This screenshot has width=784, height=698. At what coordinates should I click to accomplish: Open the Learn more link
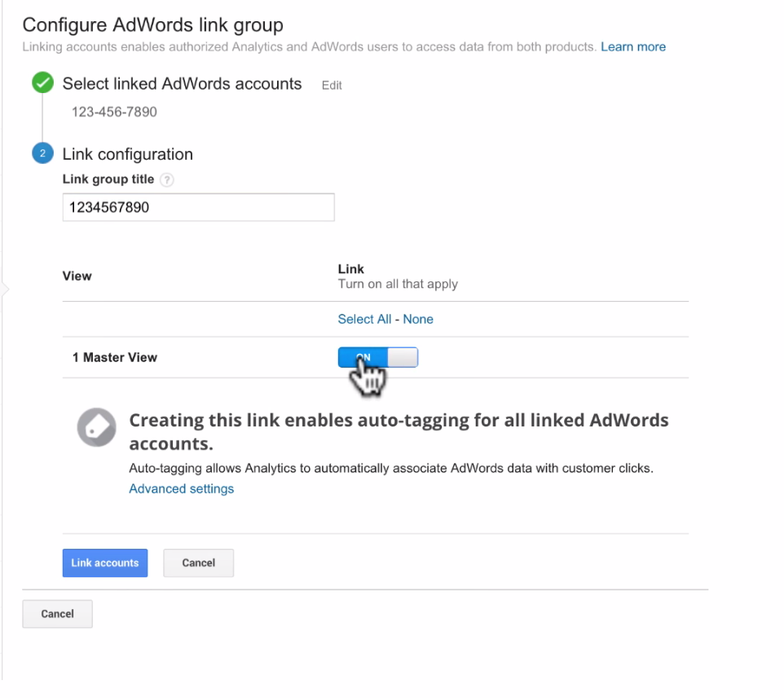(x=633, y=46)
